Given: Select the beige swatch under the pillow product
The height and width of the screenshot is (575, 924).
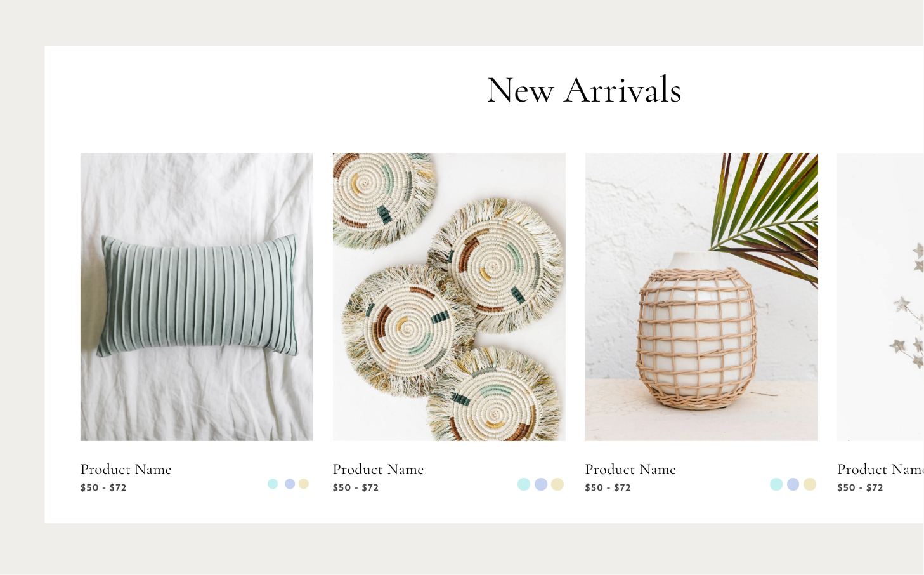Looking at the screenshot, I should (x=304, y=484).
